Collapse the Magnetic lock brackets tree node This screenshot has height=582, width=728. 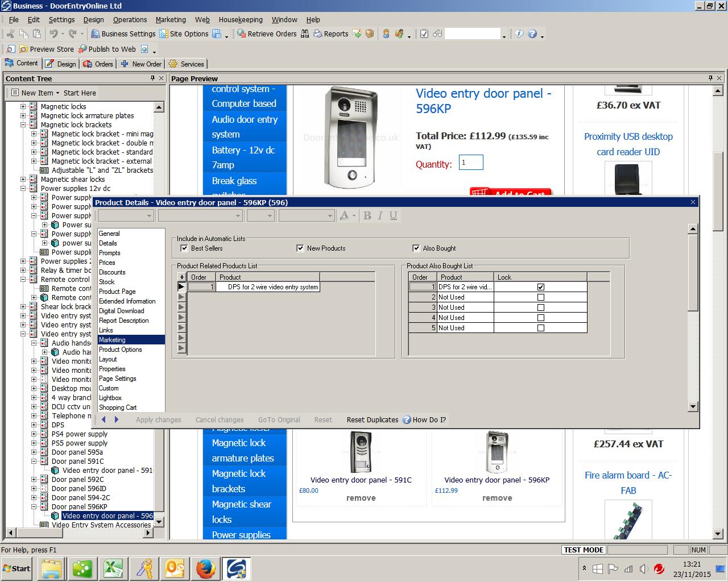click(23, 125)
